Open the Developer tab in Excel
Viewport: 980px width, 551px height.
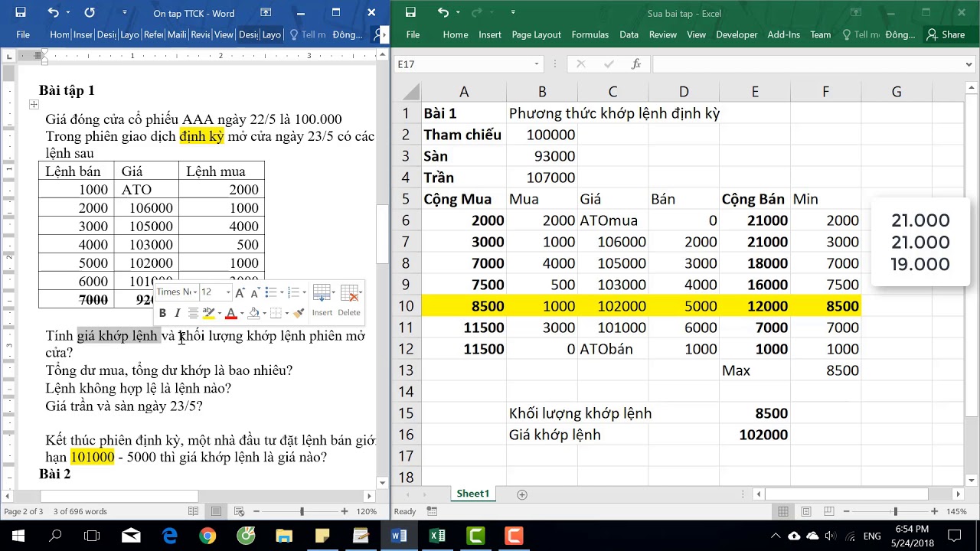737,34
